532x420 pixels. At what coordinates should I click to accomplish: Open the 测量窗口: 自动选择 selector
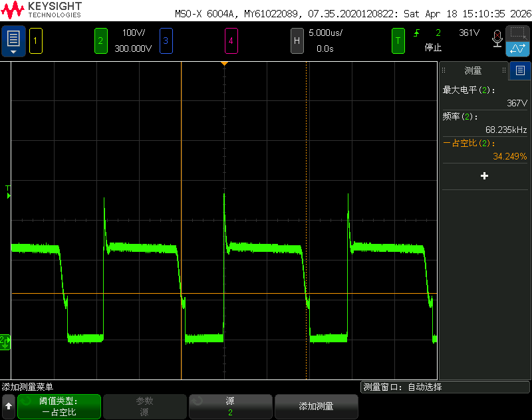(445, 387)
